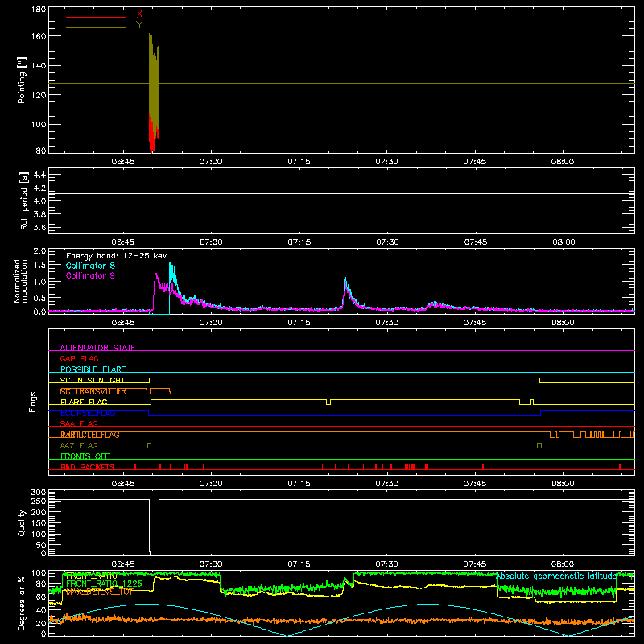Click the red X legend label

pyautogui.click(x=139, y=14)
